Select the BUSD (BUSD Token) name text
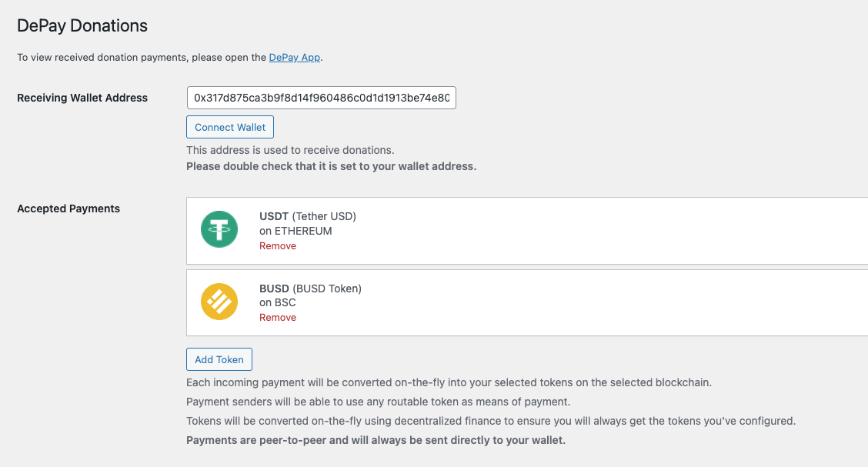Screen dimensions: 868x467 (x=310, y=289)
